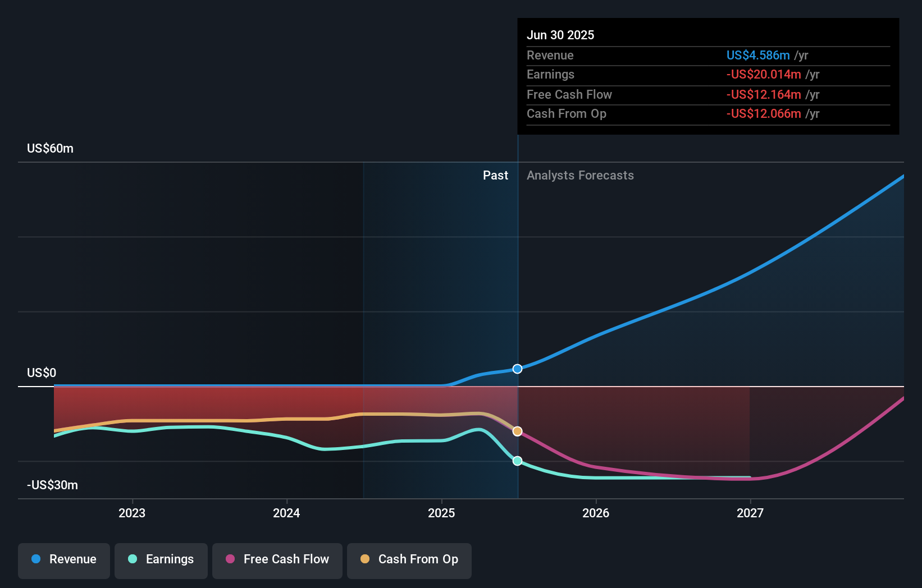This screenshot has width=922, height=588.
Task: Switch to the Past section of the chart
Action: coord(495,175)
